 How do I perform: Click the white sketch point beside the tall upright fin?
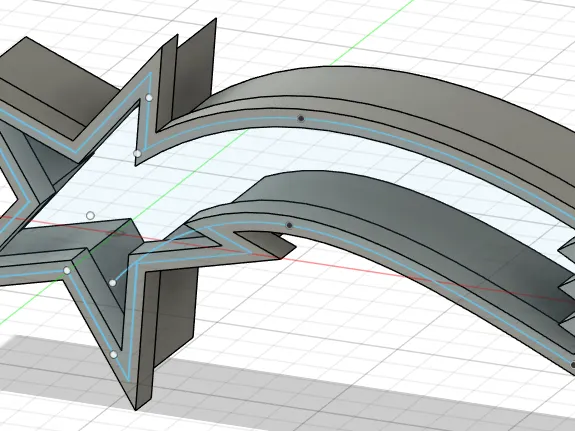(149, 98)
